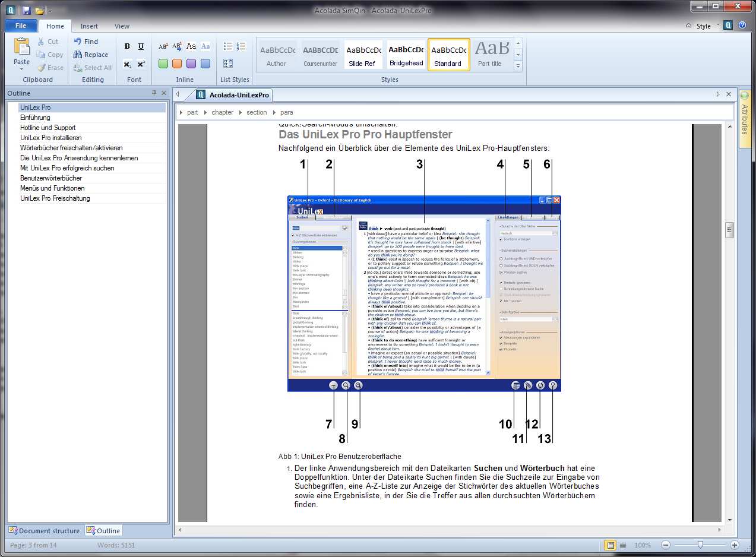Toggle bold formatting
Screen dimensions: 756x557
[x=127, y=46]
